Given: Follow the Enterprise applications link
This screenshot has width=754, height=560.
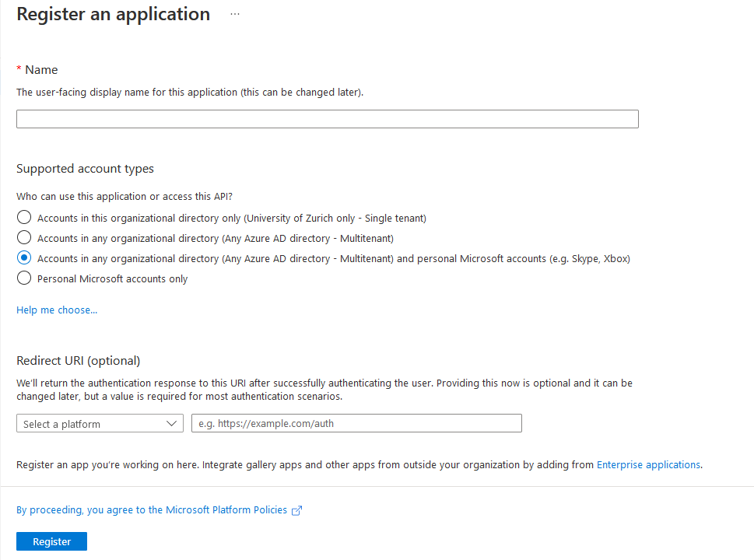Looking at the screenshot, I should [648, 464].
